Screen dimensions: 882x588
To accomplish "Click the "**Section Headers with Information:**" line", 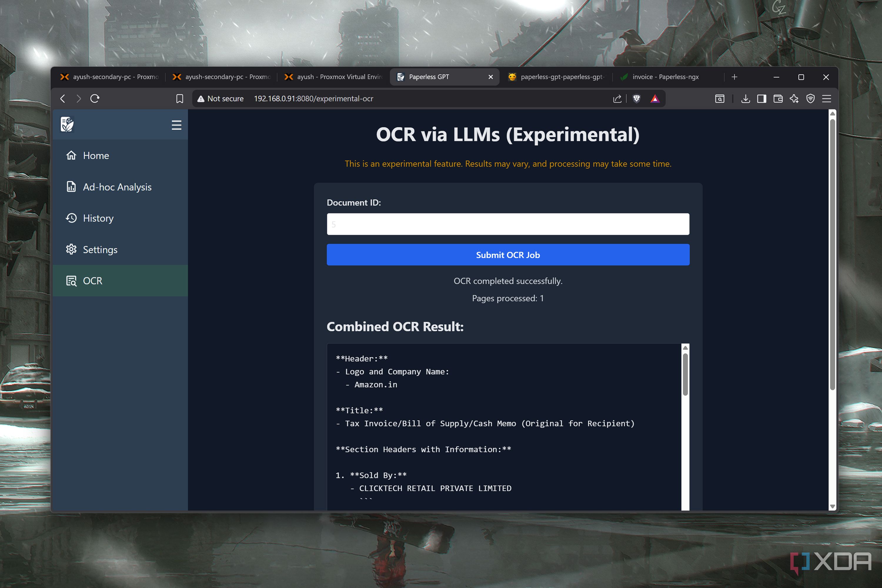I will [423, 449].
